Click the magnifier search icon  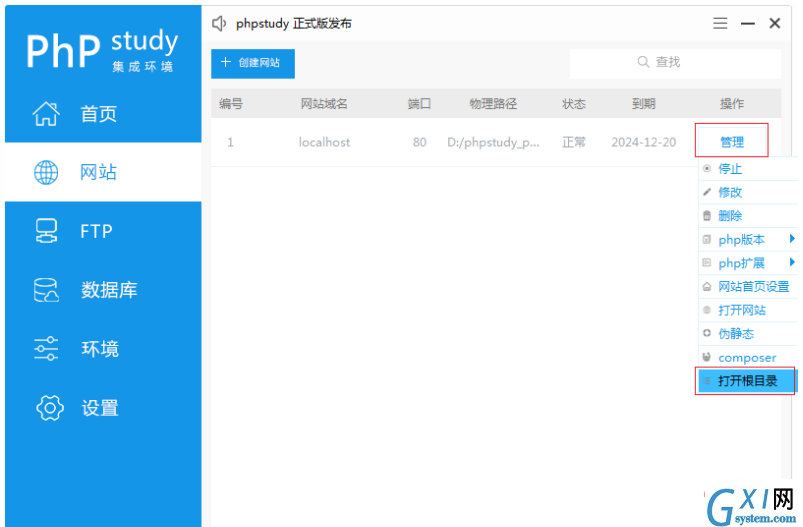click(643, 62)
